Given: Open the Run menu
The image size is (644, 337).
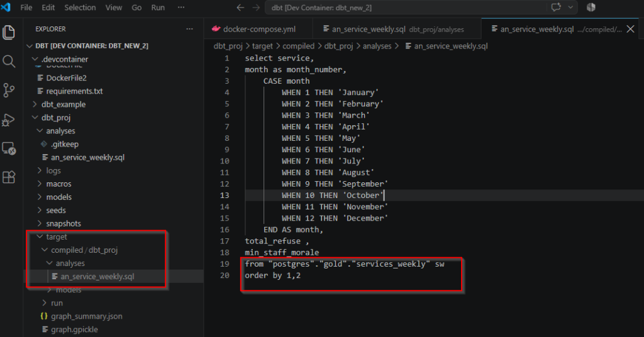Looking at the screenshot, I should pos(158,8).
